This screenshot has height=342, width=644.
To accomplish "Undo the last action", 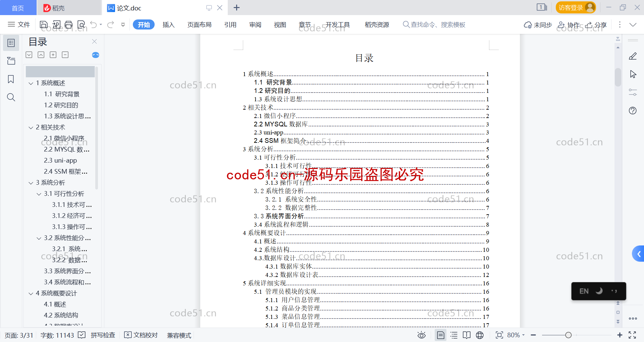I will (x=94, y=24).
